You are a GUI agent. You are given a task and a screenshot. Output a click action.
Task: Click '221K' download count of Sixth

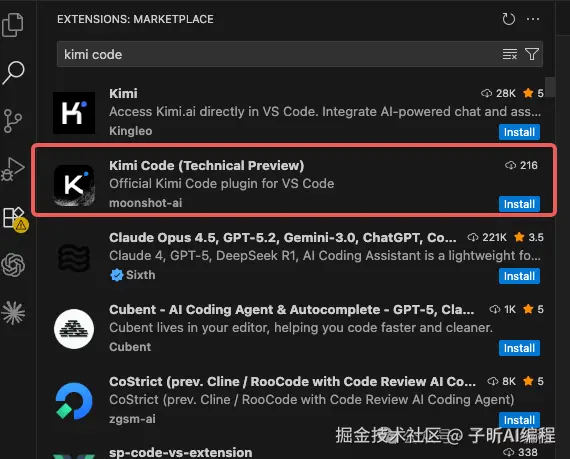487,237
